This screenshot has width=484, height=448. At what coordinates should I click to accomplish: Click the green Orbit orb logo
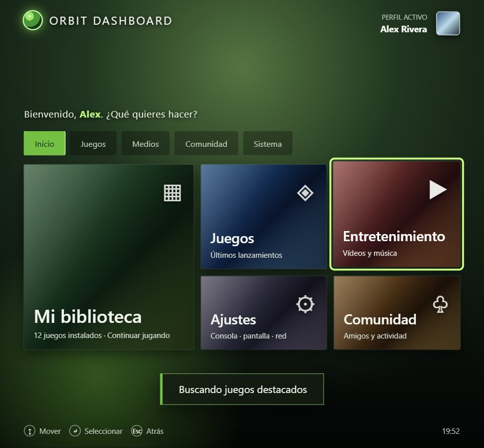click(33, 20)
